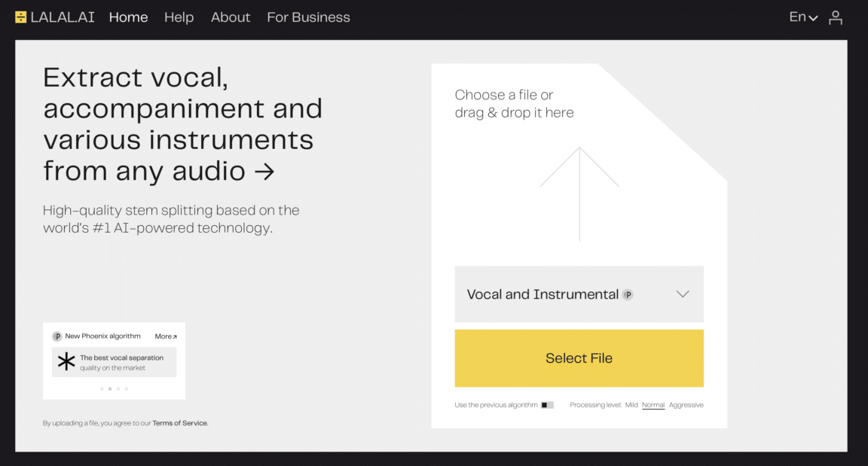This screenshot has width=868, height=466.
Task: Click the asterisk icon on the promo card
Action: [66, 361]
